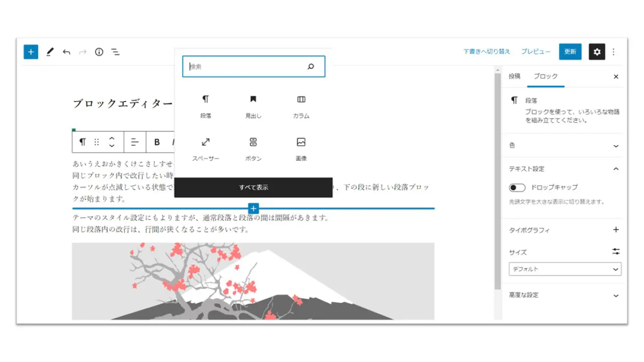Toggle bold formatting
The image size is (644, 362).
point(157,142)
